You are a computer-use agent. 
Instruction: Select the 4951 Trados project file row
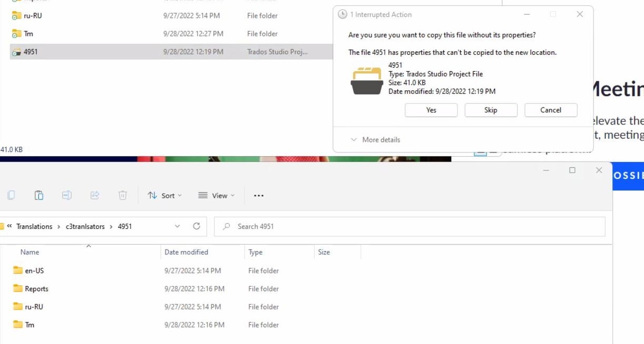[171, 52]
